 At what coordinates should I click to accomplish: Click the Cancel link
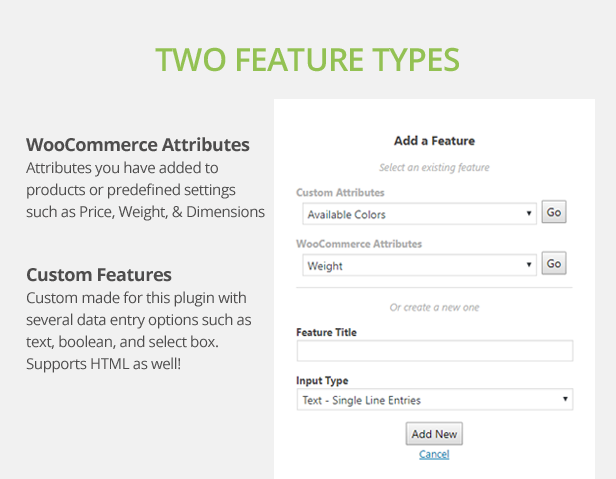[x=434, y=454]
